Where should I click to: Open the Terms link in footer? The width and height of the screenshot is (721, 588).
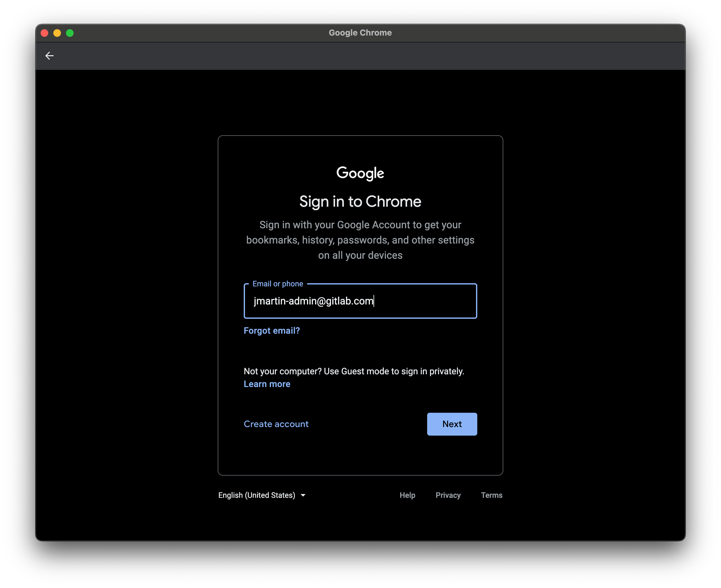(492, 495)
